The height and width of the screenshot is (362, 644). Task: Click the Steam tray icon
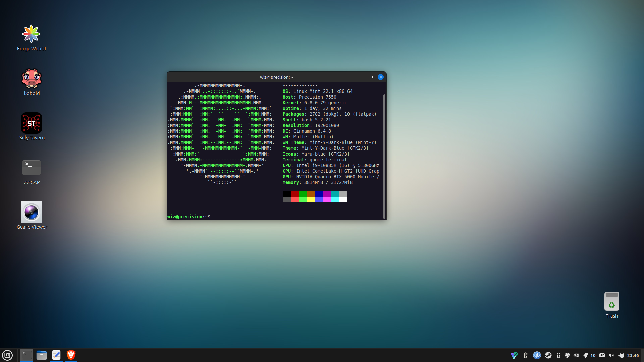tap(548, 355)
